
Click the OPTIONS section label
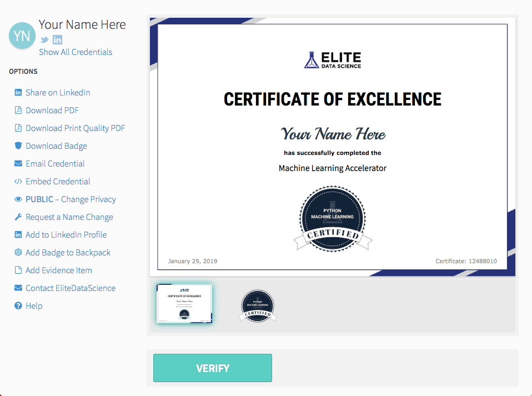[x=23, y=71]
